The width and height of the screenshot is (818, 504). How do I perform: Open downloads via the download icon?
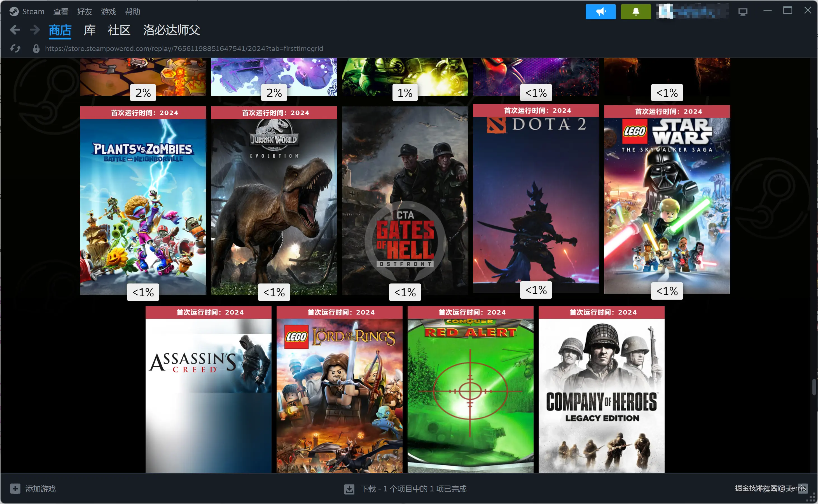(349, 489)
